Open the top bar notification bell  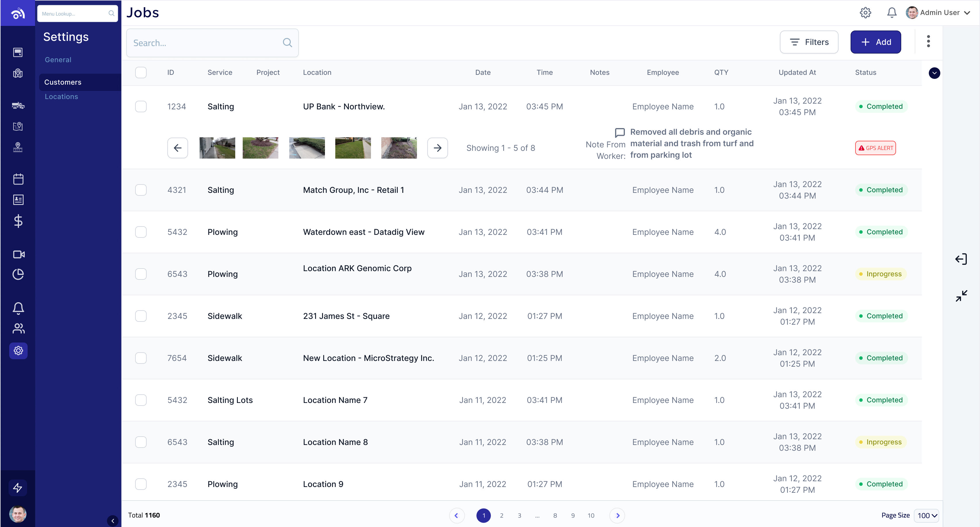[892, 13]
